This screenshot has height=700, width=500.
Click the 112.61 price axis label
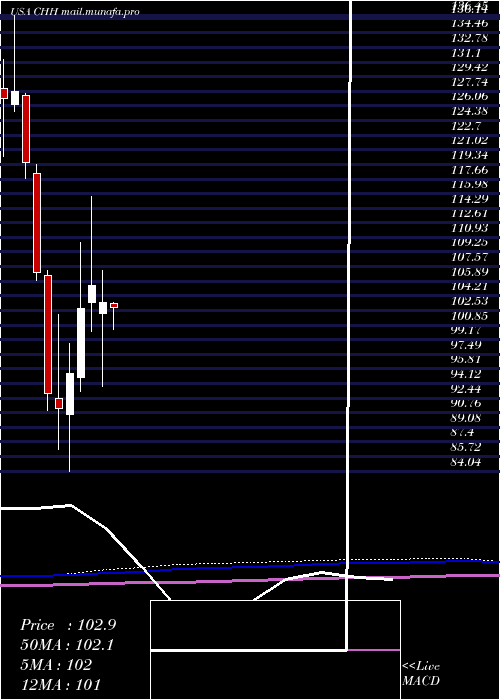tap(469, 213)
